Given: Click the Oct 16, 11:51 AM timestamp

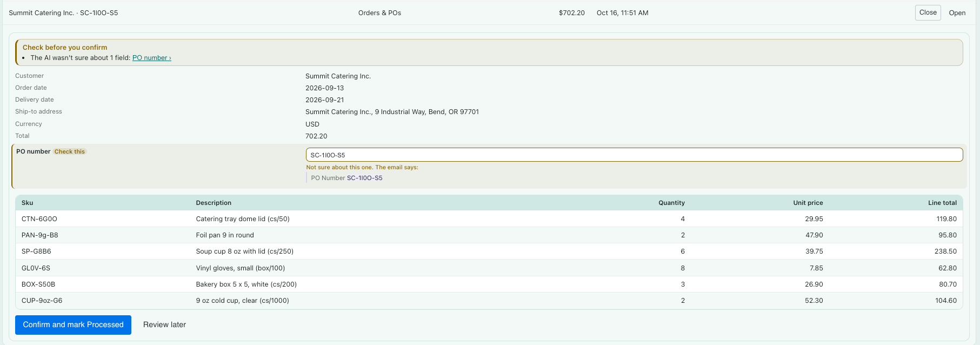Looking at the screenshot, I should click(x=622, y=13).
